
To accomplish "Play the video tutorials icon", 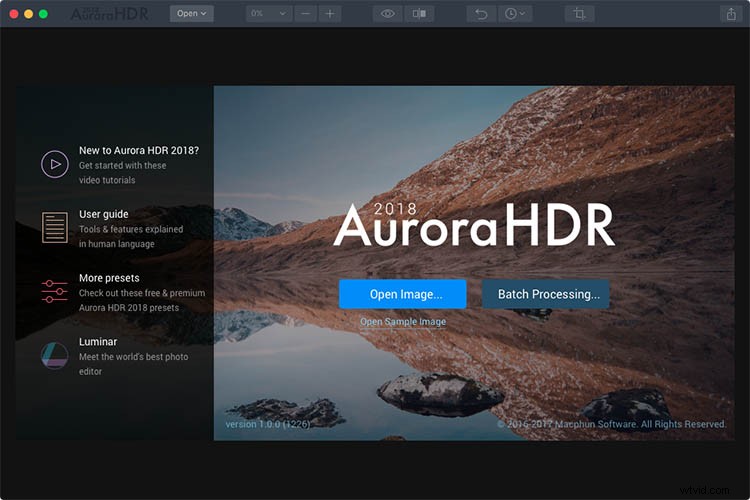I will (x=55, y=164).
